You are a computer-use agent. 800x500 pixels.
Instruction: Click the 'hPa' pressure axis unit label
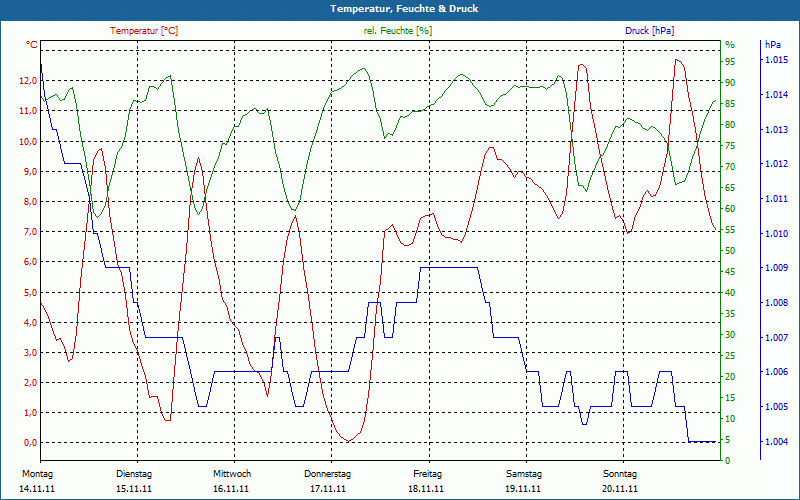pos(773,45)
